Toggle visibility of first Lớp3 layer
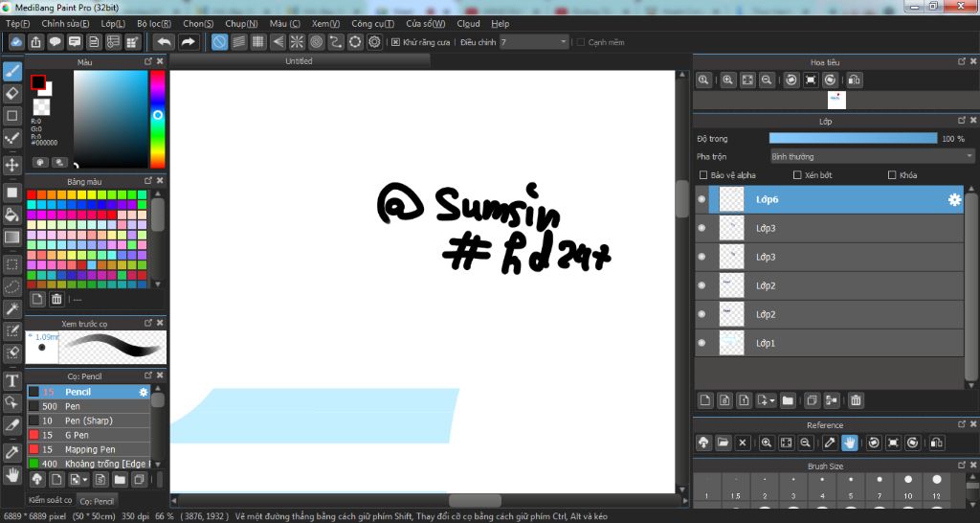980x523 pixels. click(x=702, y=228)
